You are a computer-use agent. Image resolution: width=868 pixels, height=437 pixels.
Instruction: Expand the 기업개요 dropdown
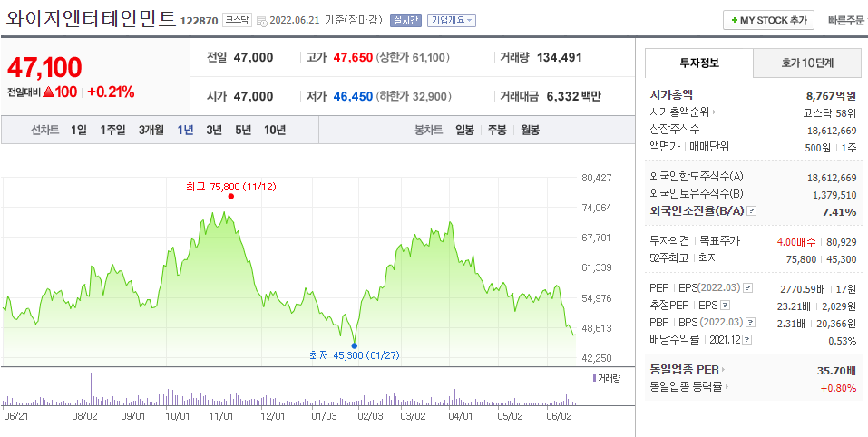tap(451, 21)
